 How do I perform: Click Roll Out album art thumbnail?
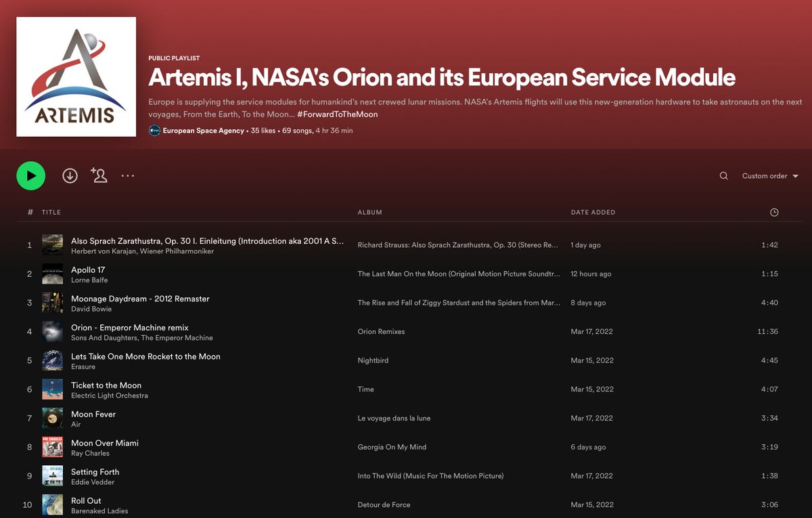(x=53, y=505)
